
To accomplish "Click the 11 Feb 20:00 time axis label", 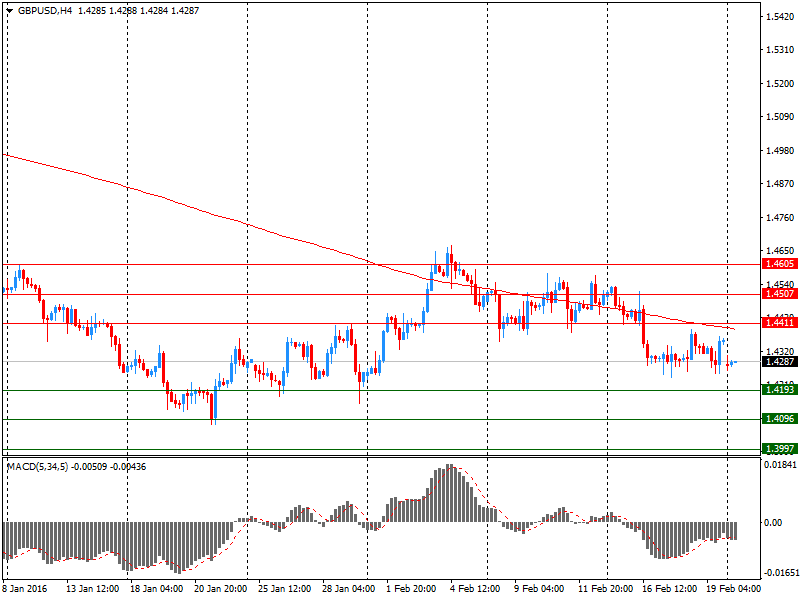I will click(605, 589).
